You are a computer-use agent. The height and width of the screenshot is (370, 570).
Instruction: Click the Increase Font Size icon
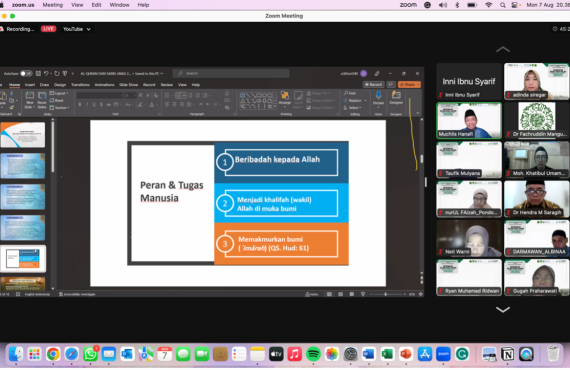point(141,95)
